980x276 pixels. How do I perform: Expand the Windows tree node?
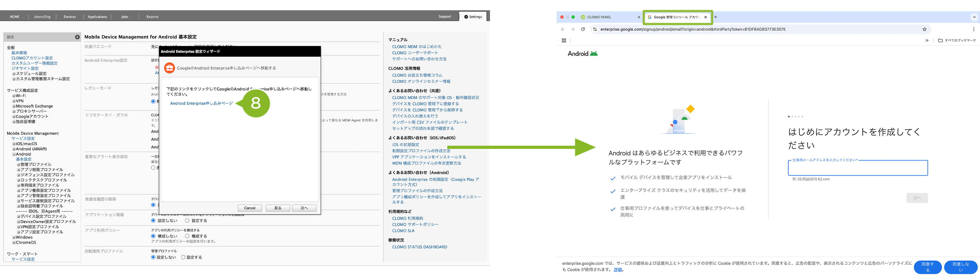pos(14,237)
